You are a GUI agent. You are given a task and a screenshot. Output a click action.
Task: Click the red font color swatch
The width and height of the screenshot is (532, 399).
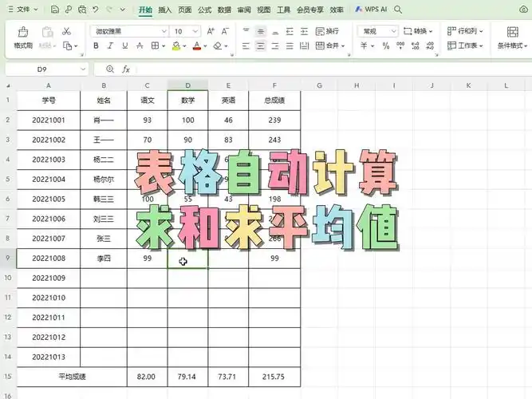[197, 45]
